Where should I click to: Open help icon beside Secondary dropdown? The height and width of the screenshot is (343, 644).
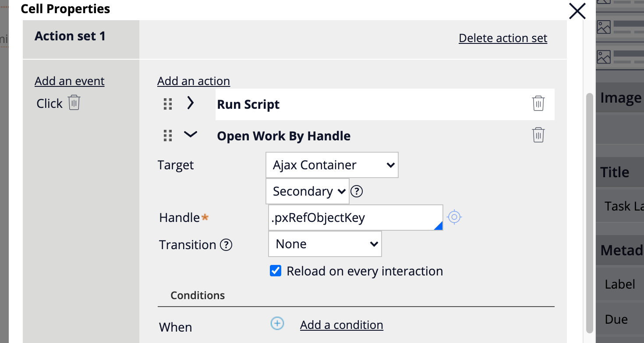click(357, 191)
